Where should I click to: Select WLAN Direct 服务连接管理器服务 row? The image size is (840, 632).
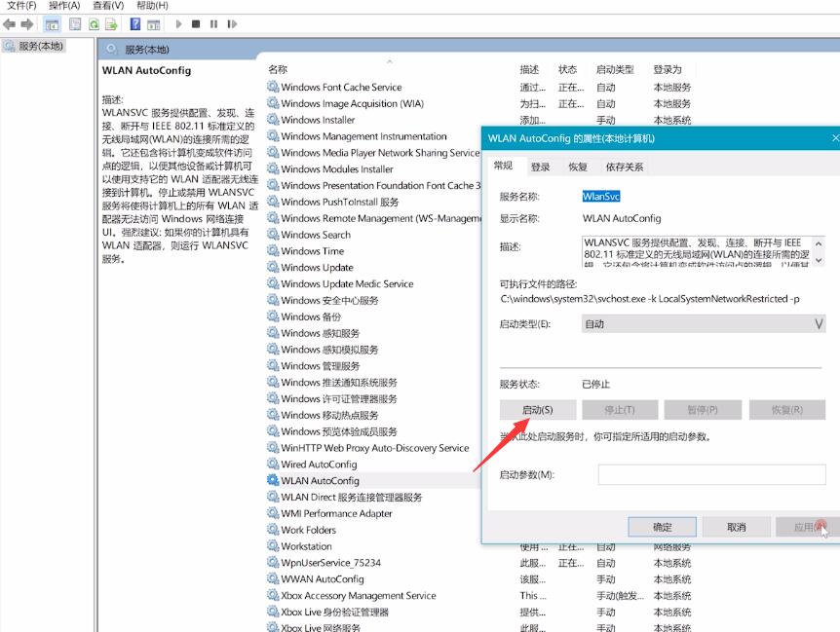(352, 497)
